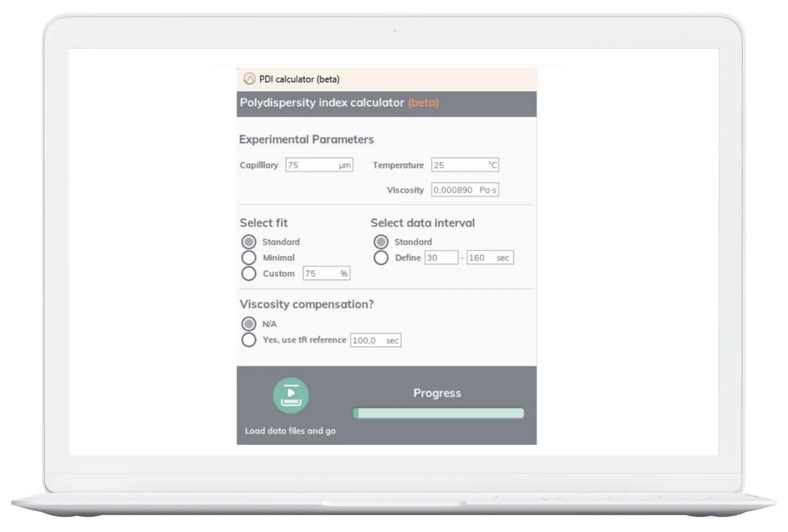Choose the Minimal fit option
Image resolution: width=788 pixels, height=532 pixels.
tap(249, 257)
